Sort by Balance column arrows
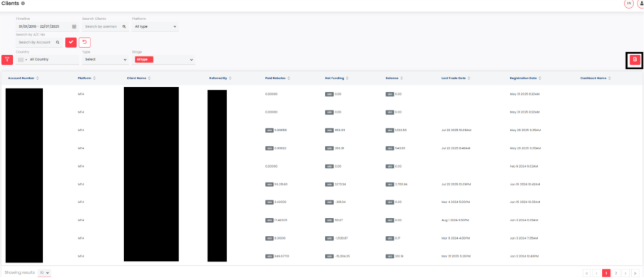644x278 pixels. click(x=402, y=78)
